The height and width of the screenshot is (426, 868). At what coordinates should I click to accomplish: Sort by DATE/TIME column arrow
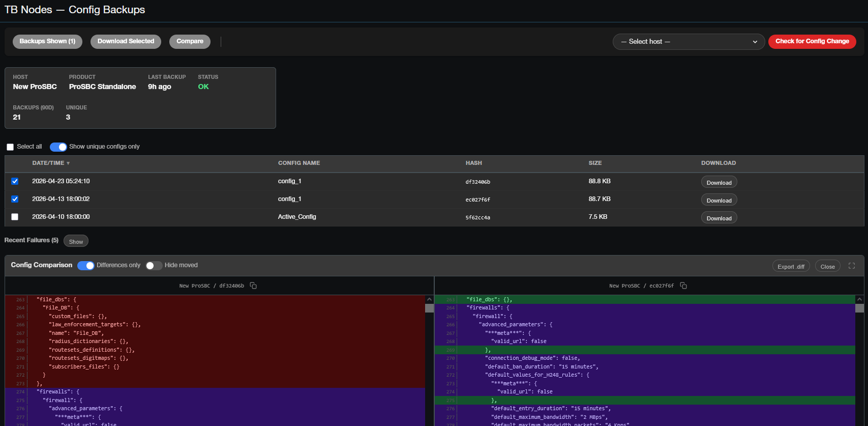68,163
